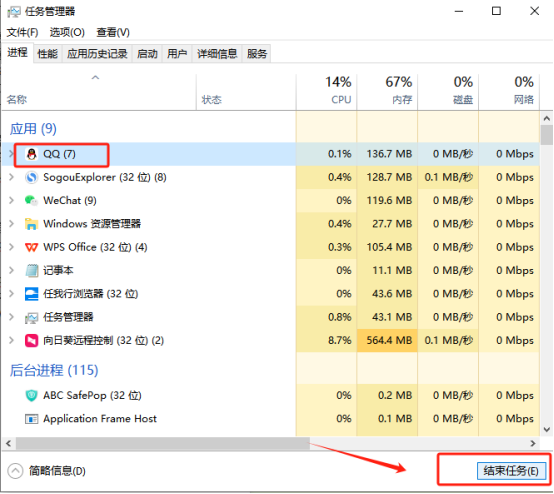This screenshot has height=494, width=554.
Task: Open the 文件(F) menu
Action: point(23,33)
